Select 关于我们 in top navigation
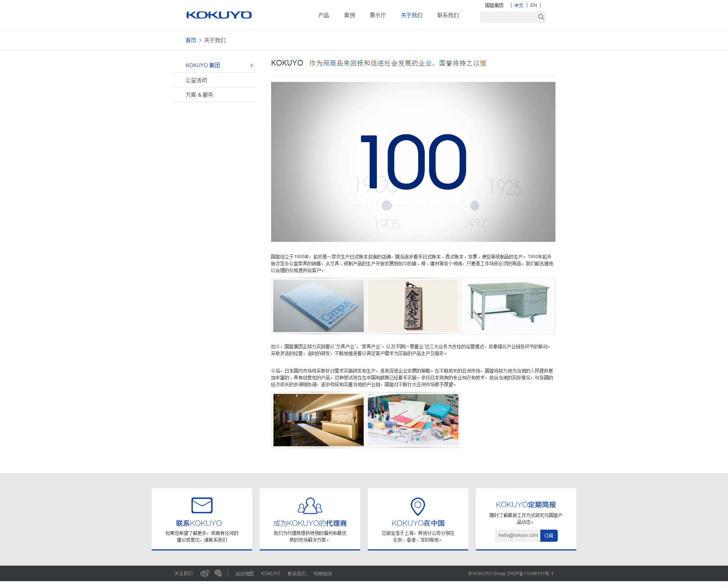 click(411, 15)
